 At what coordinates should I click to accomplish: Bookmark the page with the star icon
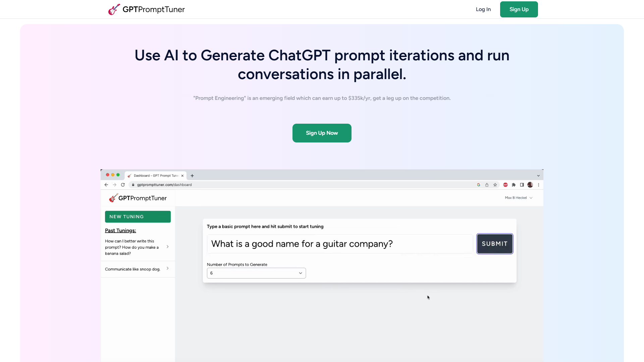(495, 185)
